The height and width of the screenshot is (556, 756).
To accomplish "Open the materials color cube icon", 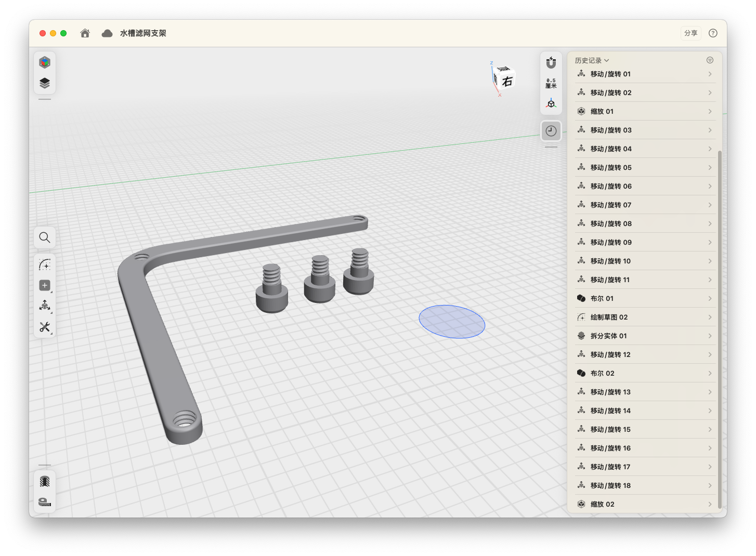I will 45,62.
